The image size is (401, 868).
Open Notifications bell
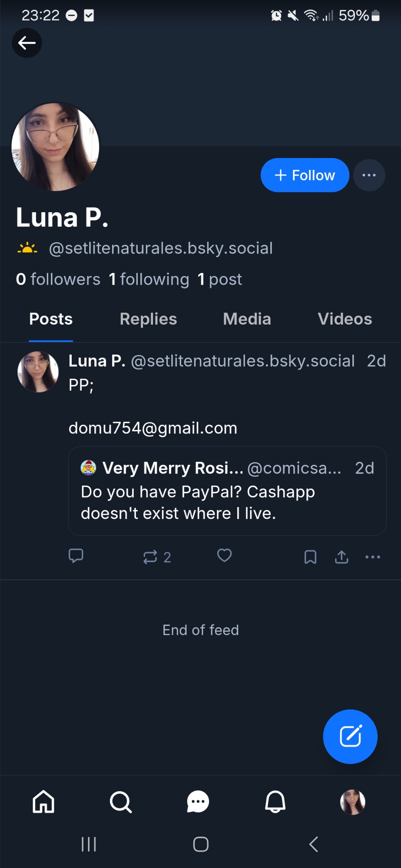(x=275, y=802)
